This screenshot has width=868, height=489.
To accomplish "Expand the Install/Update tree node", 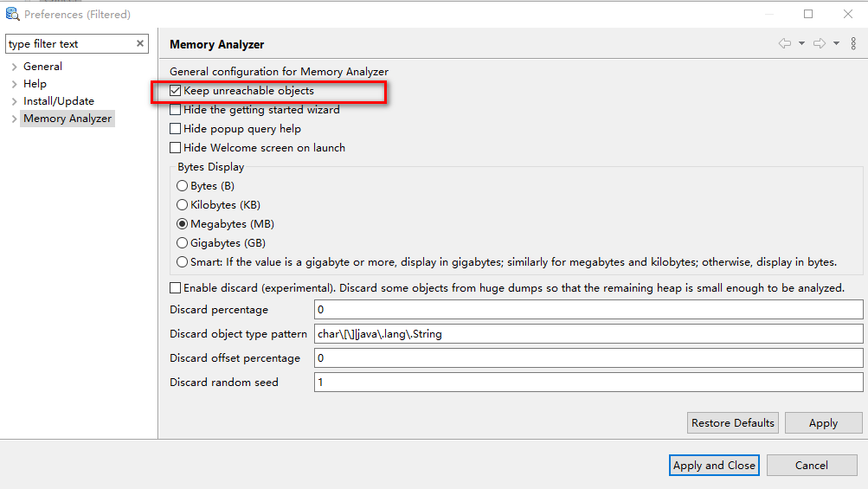I will (14, 101).
